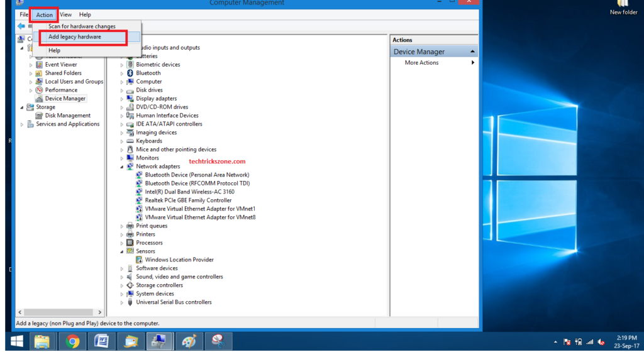Expand the Universal Serial Bus controllers node

[x=122, y=302]
